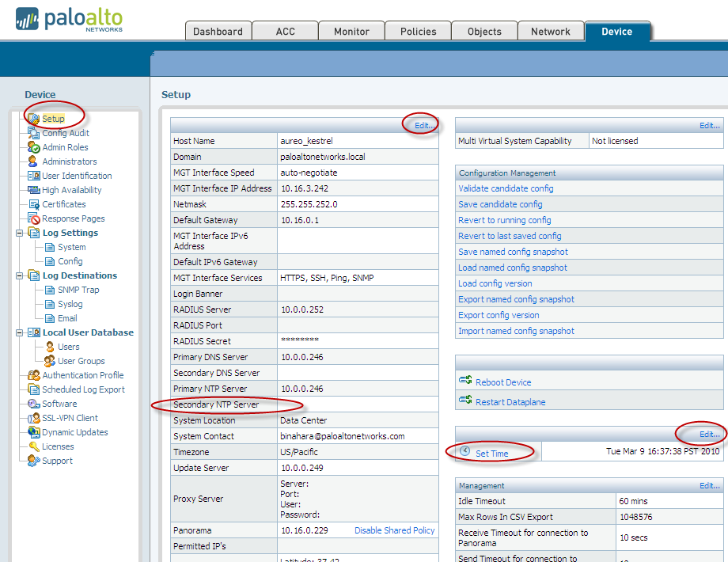
Task: Open the Monitor tab
Action: (x=351, y=31)
